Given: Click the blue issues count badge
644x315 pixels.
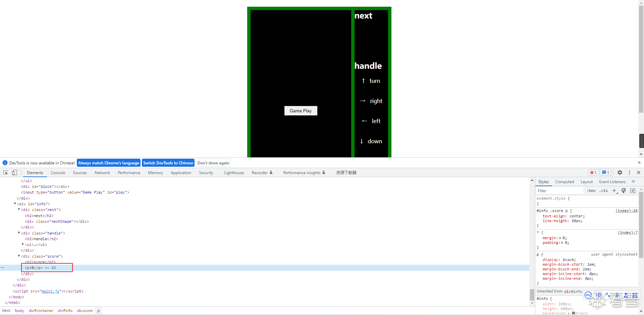Looking at the screenshot, I should [x=605, y=172].
